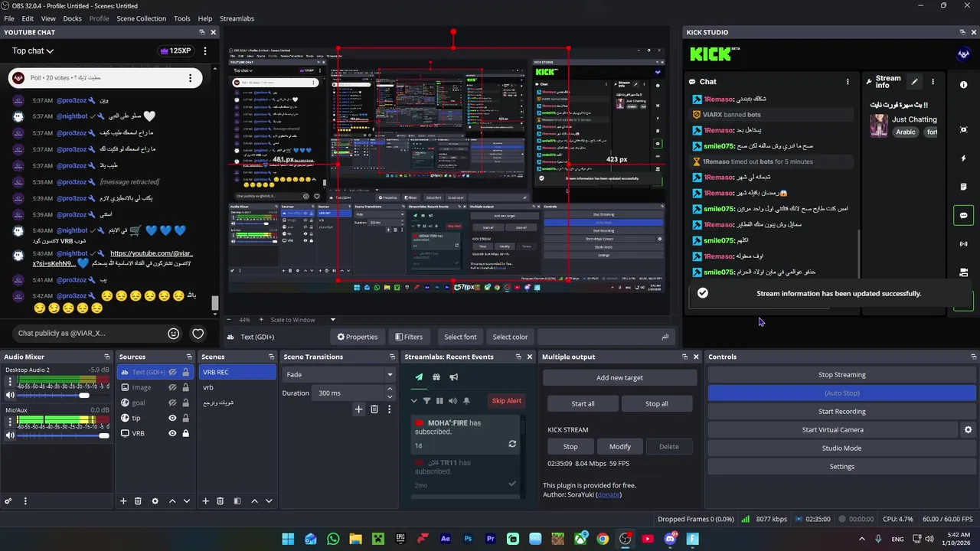The height and width of the screenshot is (551, 980).
Task: Open Kick Studio lightning bolt sidebar icon
Action: [x=963, y=158]
